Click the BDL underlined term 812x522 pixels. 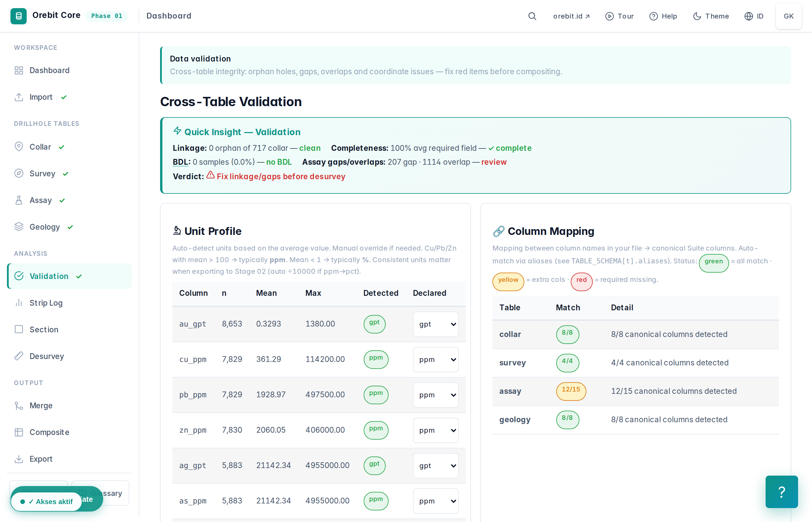point(181,162)
